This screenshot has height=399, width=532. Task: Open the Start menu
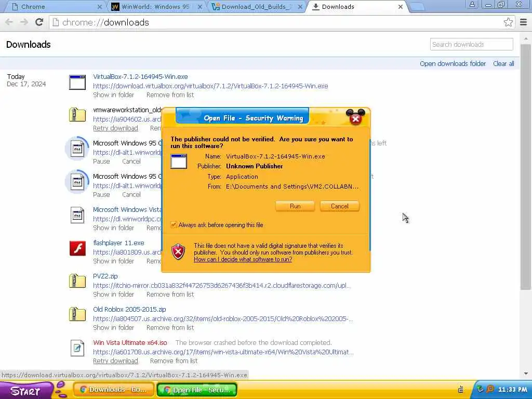(x=25, y=391)
